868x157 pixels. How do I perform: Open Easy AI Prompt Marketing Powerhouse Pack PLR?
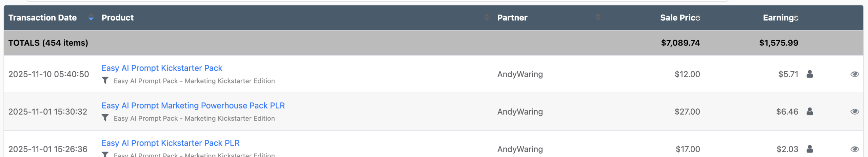[x=193, y=105]
